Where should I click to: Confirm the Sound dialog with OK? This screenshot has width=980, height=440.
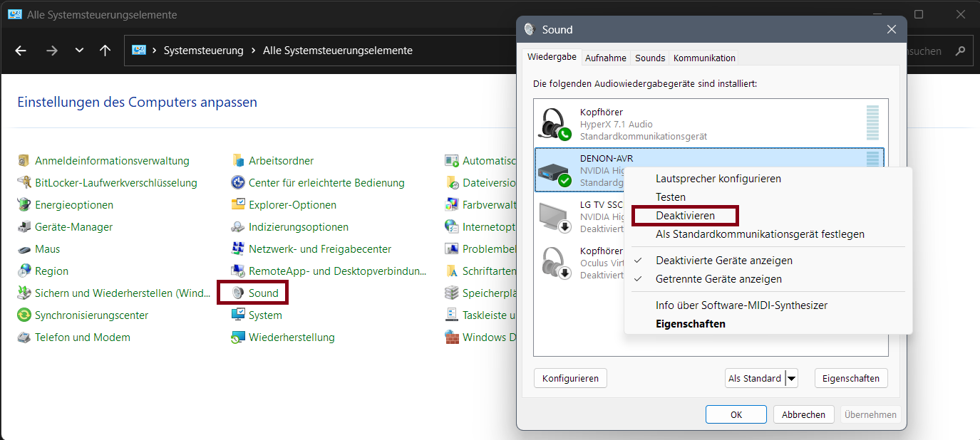tap(736, 414)
